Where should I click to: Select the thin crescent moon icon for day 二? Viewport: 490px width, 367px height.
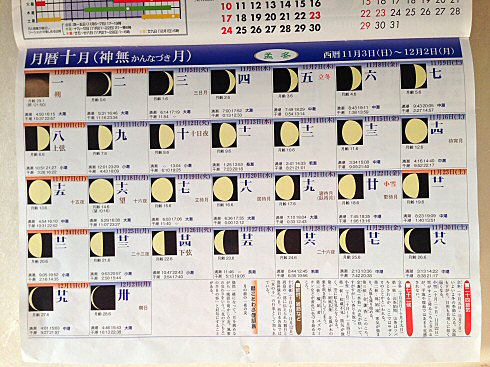99,84
